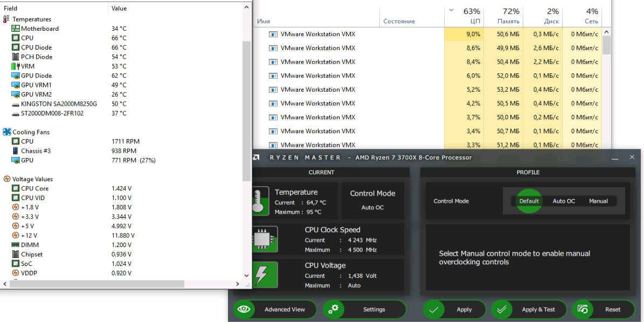Click the sensor panel scroll down arrow
Screen dimensions: 644x322
click(x=246, y=276)
